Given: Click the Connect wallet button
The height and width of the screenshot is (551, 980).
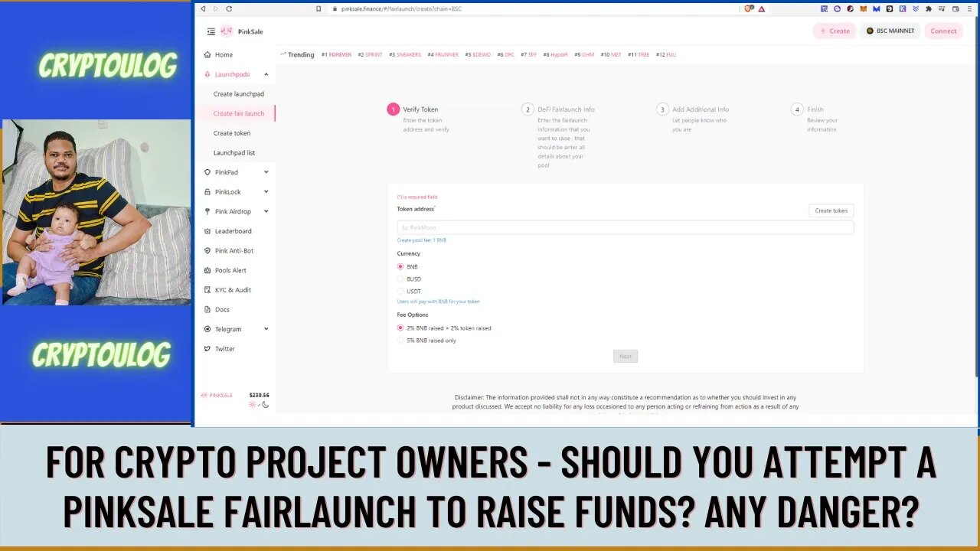Looking at the screenshot, I should click(x=943, y=31).
